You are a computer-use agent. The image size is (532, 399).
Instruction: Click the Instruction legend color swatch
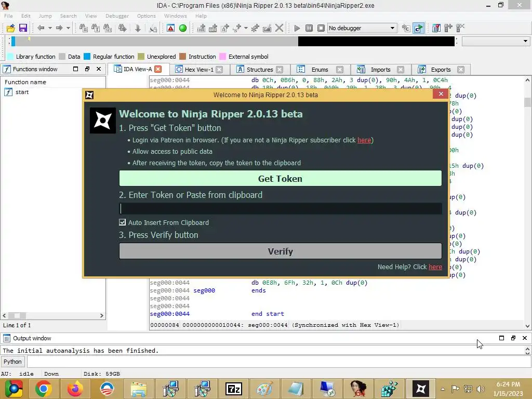[182, 57]
